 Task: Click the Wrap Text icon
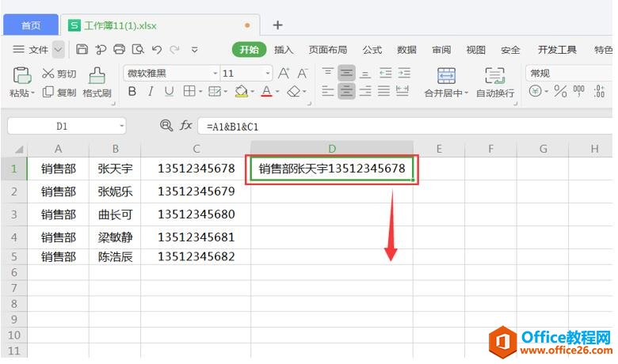tap(495, 75)
